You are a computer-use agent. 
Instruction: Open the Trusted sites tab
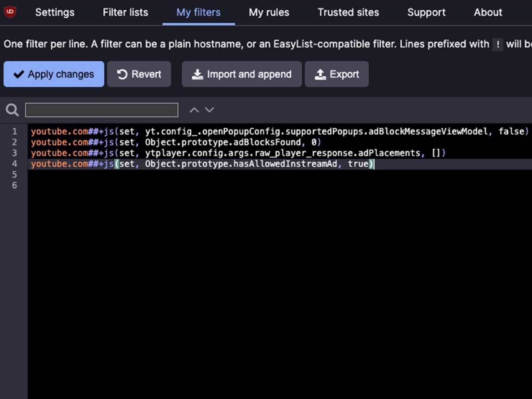point(348,12)
